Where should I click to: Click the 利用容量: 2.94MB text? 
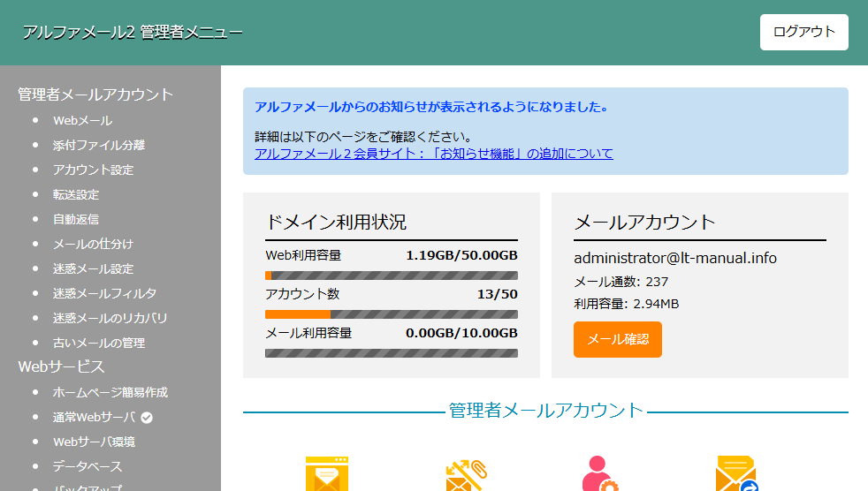click(x=626, y=304)
